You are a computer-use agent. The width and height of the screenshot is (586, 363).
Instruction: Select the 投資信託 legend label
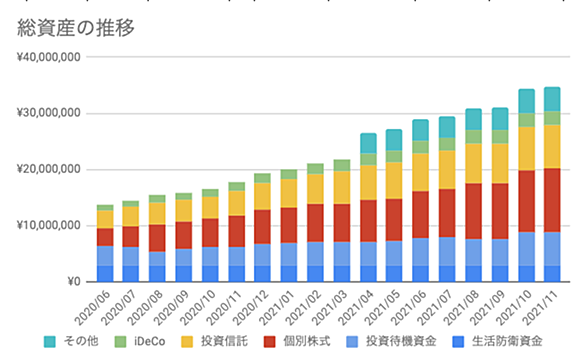[224, 341]
